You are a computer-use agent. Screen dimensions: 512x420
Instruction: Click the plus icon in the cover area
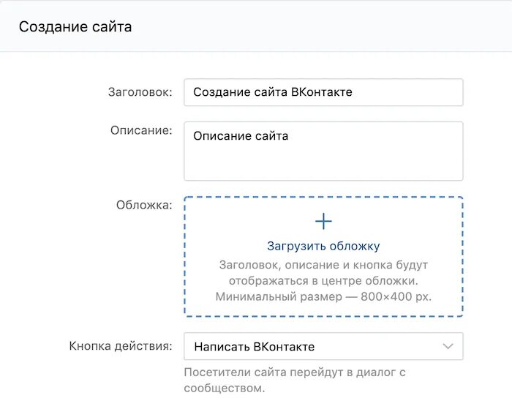point(323,221)
